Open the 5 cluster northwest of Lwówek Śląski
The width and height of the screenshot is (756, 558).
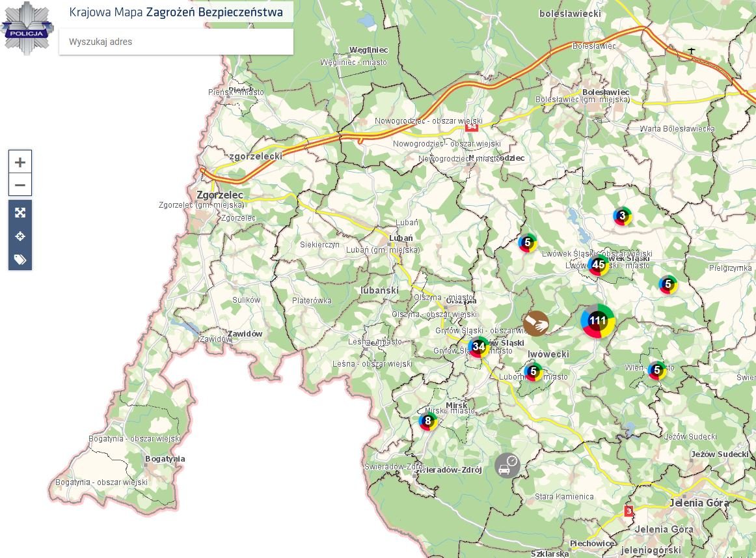(x=528, y=242)
